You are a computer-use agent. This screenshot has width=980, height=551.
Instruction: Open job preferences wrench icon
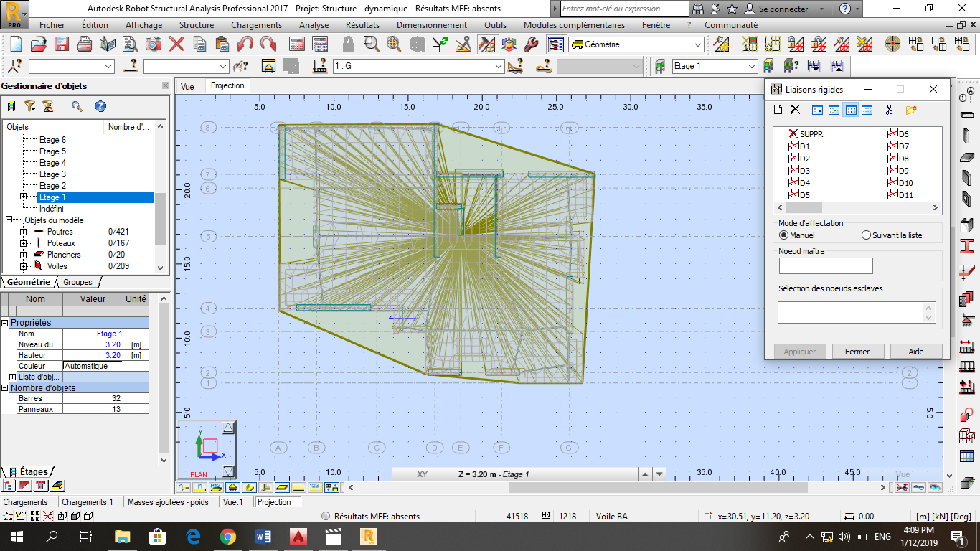[x=532, y=44]
